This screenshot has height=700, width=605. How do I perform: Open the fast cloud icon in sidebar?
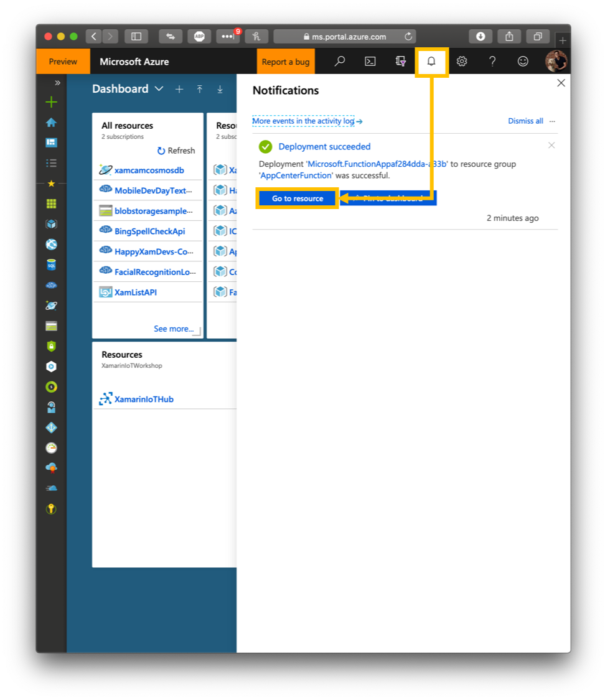pyautogui.click(x=51, y=488)
